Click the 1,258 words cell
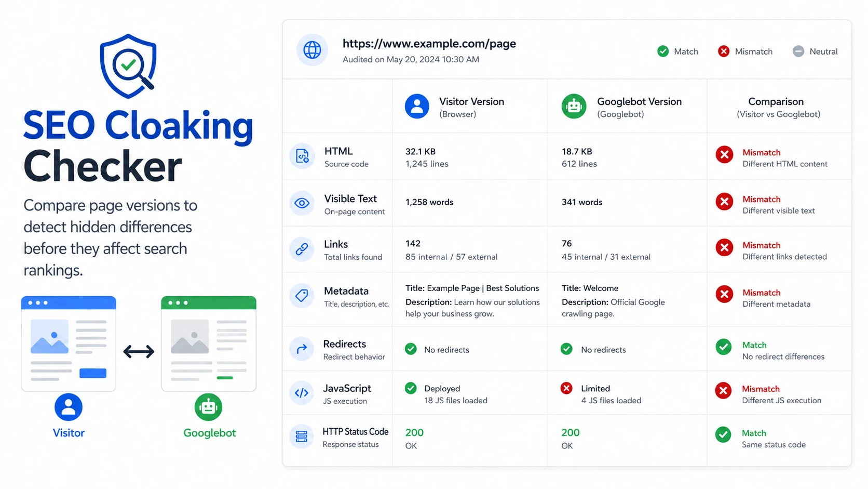The width and height of the screenshot is (868, 489). [429, 202]
